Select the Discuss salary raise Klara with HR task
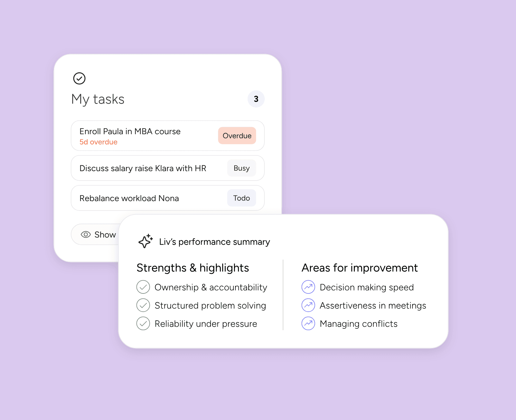The height and width of the screenshot is (420, 516). tap(143, 168)
